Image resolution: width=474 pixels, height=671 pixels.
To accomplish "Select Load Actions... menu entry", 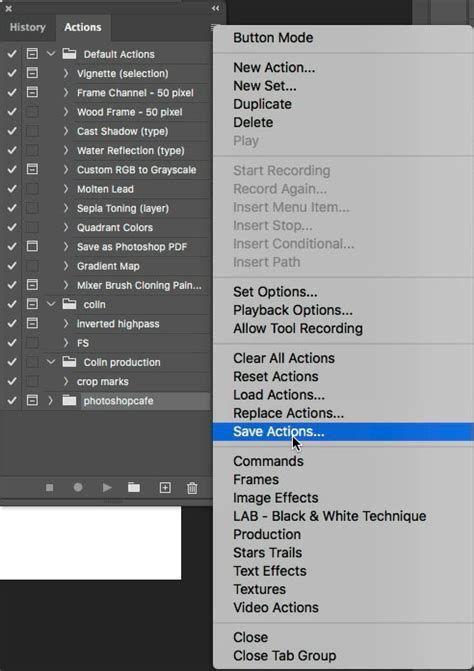I will (x=279, y=395).
